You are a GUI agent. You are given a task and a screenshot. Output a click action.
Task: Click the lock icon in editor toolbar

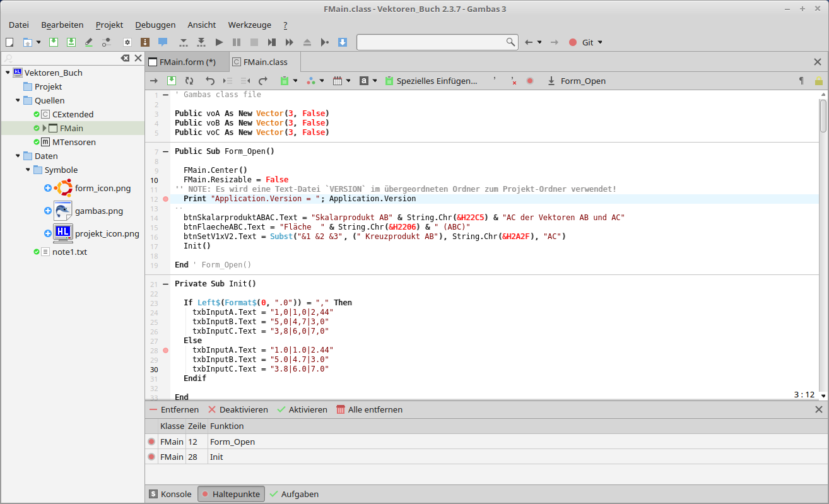point(818,81)
